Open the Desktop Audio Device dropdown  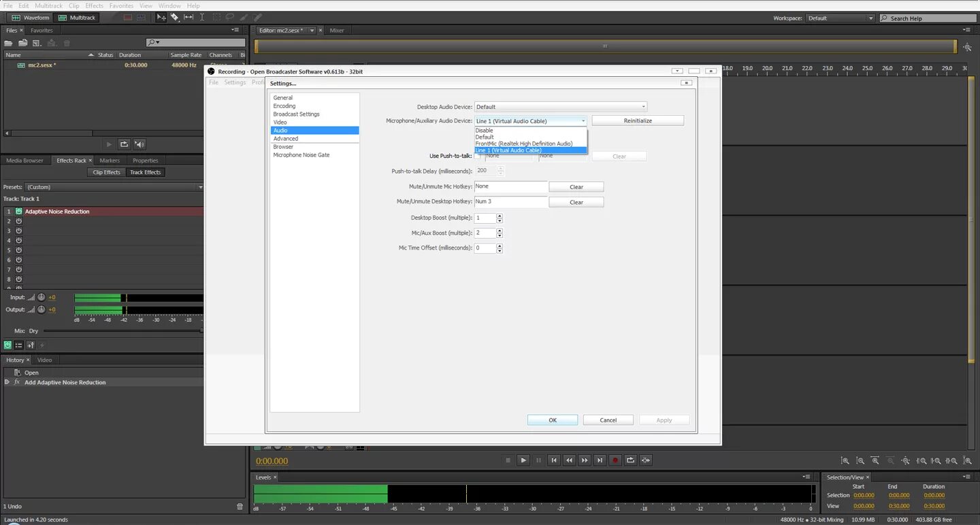[561, 107]
